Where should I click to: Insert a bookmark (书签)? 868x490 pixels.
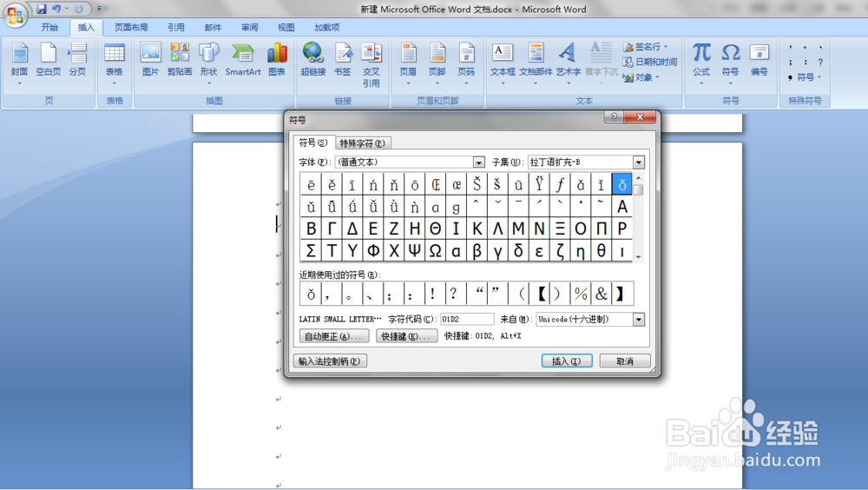pyautogui.click(x=343, y=60)
